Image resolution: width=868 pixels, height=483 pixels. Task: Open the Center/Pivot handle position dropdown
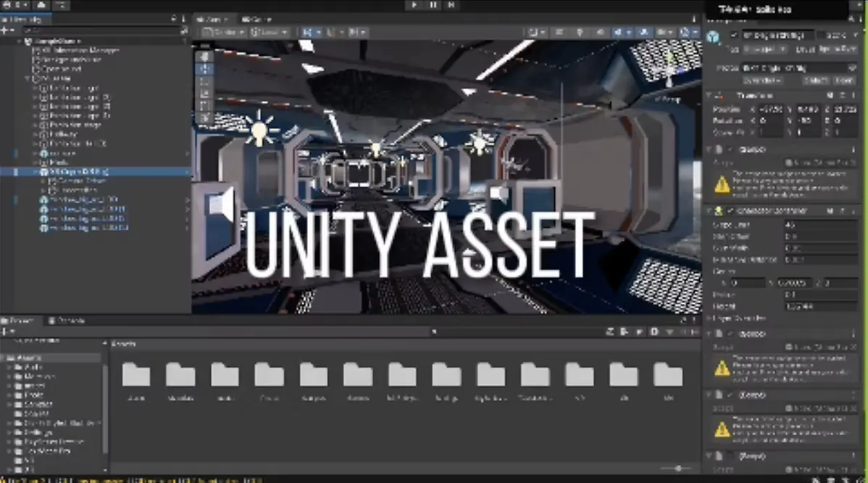tap(223, 32)
